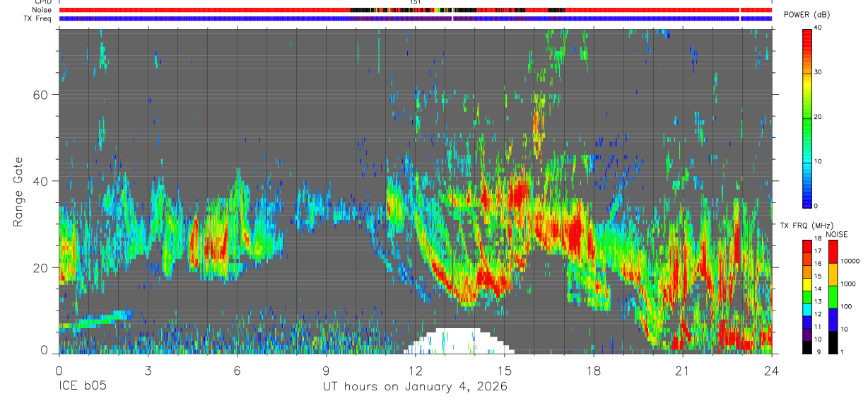Click the 10000 tick on NOISE legend
Screen dimensions: 868x401
coord(850,262)
